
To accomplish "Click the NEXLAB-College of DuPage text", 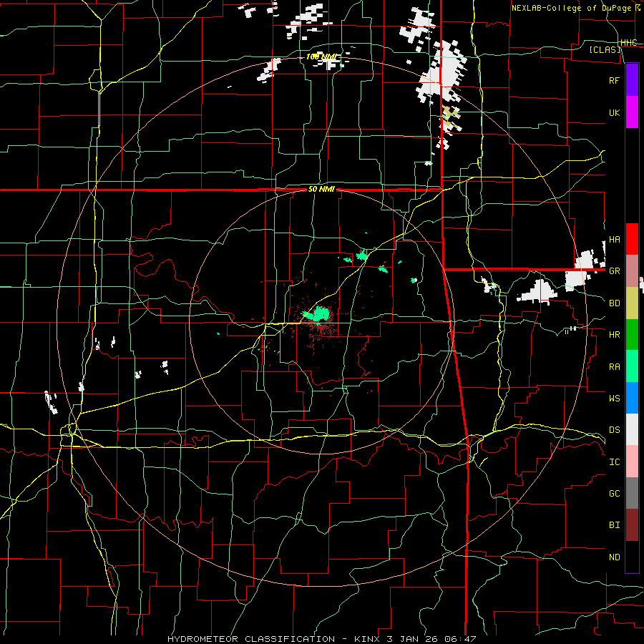I will pyautogui.click(x=572, y=8).
